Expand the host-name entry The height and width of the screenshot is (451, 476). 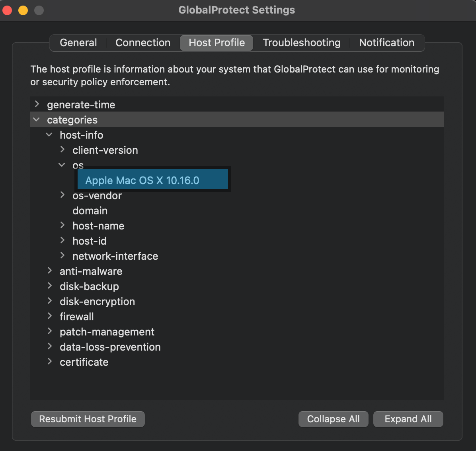[x=62, y=225]
